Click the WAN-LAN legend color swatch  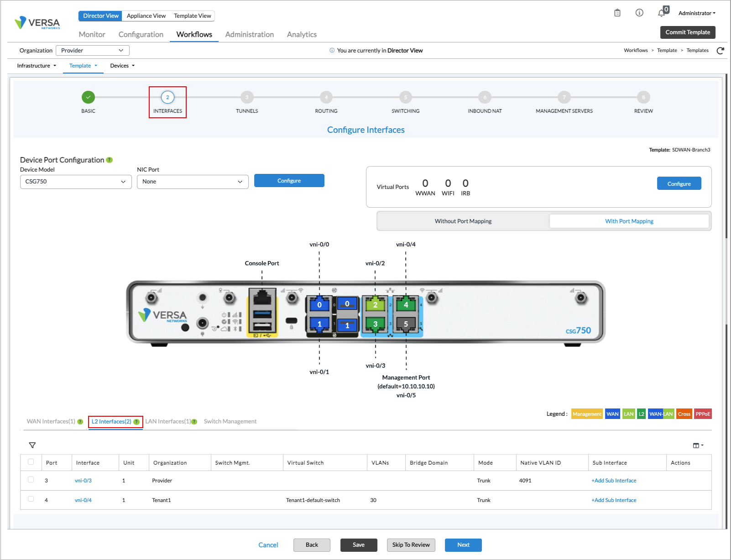tap(661, 414)
